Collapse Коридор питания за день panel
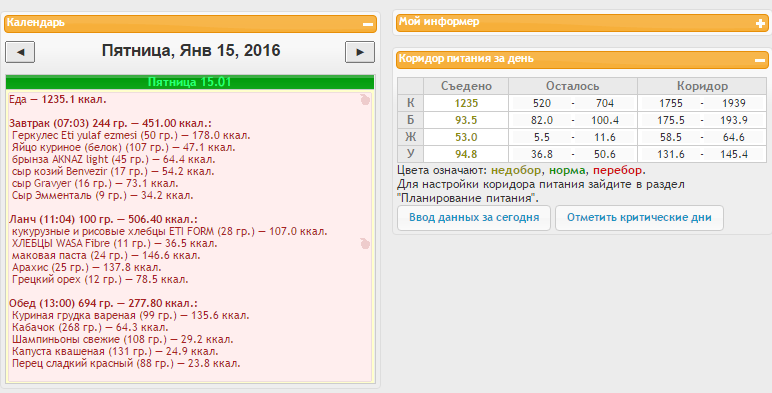772x393 pixels. pyautogui.click(x=761, y=60)
